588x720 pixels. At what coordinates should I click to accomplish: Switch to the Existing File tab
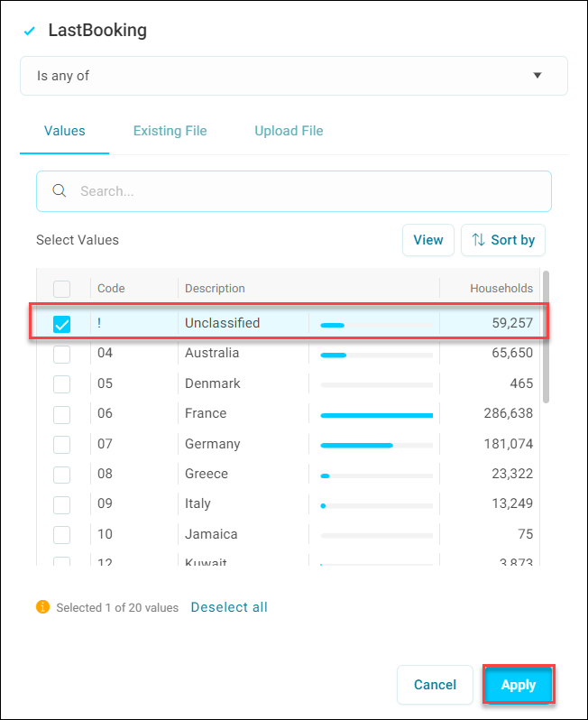(170, 131)
